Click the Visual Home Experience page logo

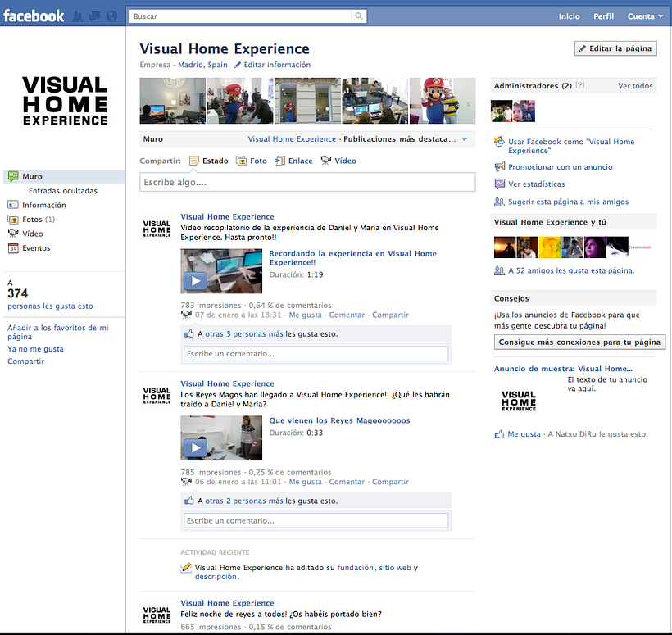(x=65, y=101)
